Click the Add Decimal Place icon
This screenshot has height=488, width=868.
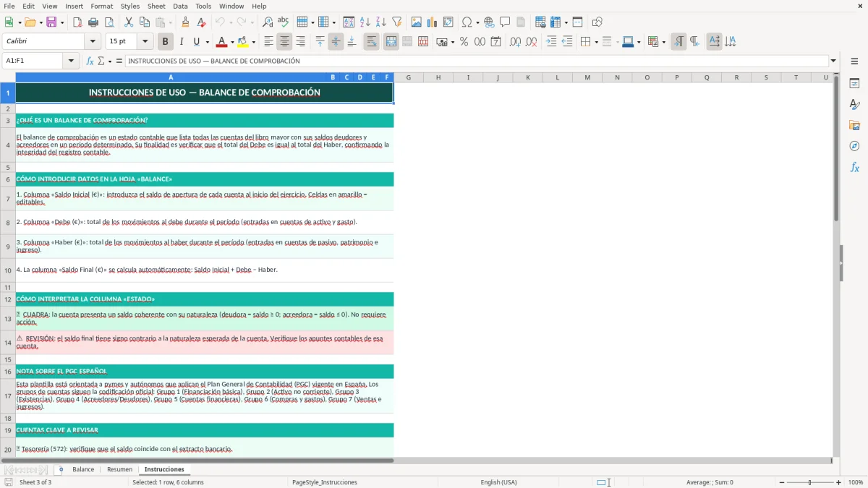point(515,42)
